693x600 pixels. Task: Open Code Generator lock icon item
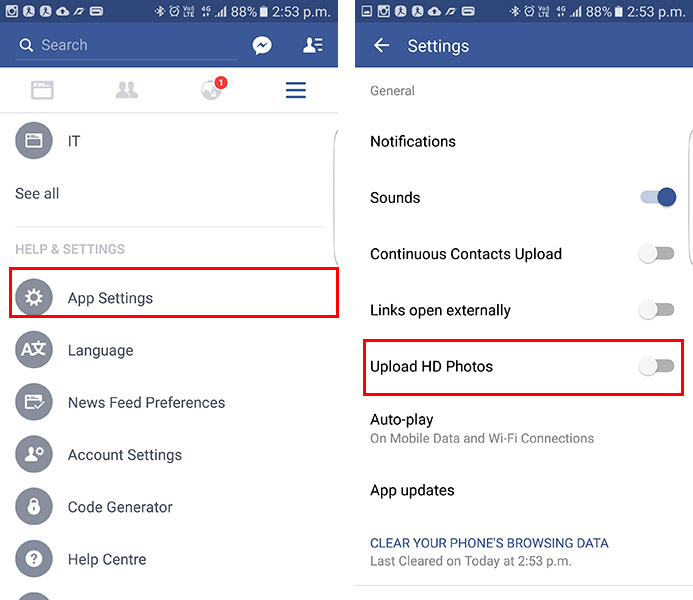pyautogui.click(x=168, y=506)
